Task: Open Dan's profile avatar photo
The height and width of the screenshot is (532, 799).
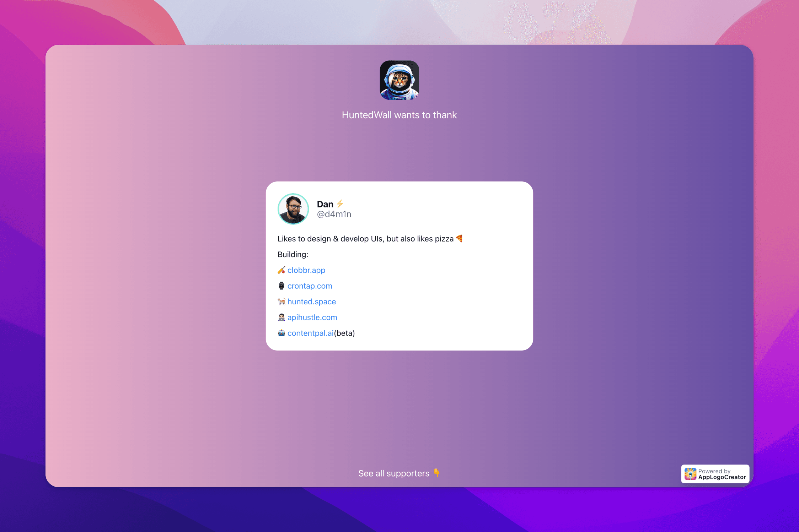Action: pos(293,209)
